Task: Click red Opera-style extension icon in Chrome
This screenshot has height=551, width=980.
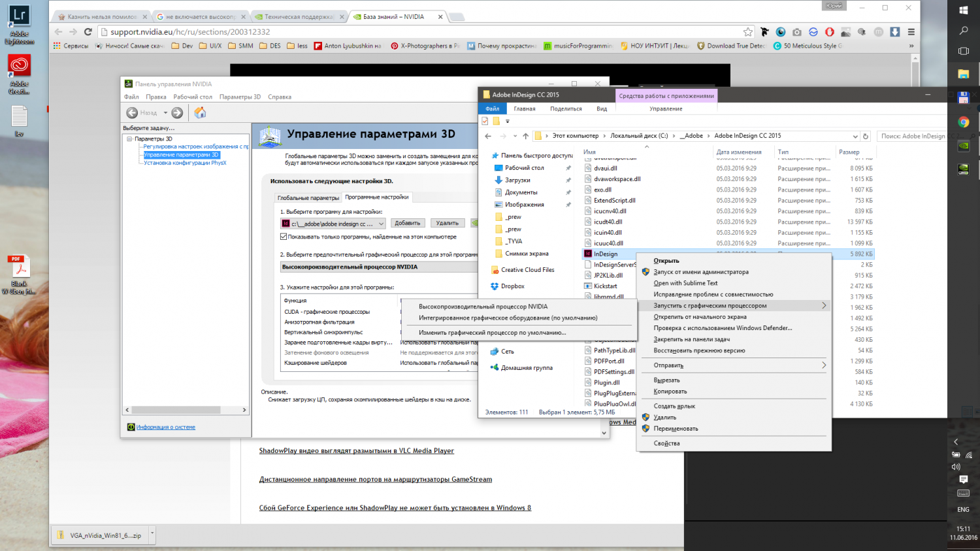Action: point(829,31)
